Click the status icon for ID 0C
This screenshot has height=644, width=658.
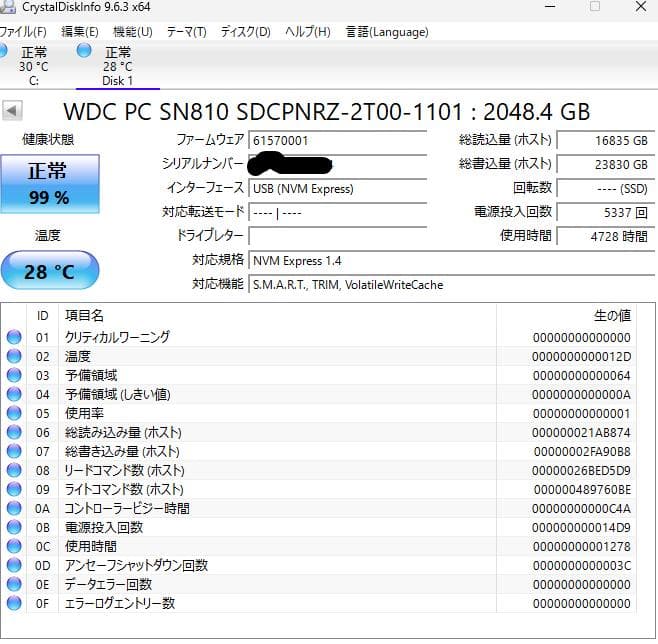click(14, 546)
